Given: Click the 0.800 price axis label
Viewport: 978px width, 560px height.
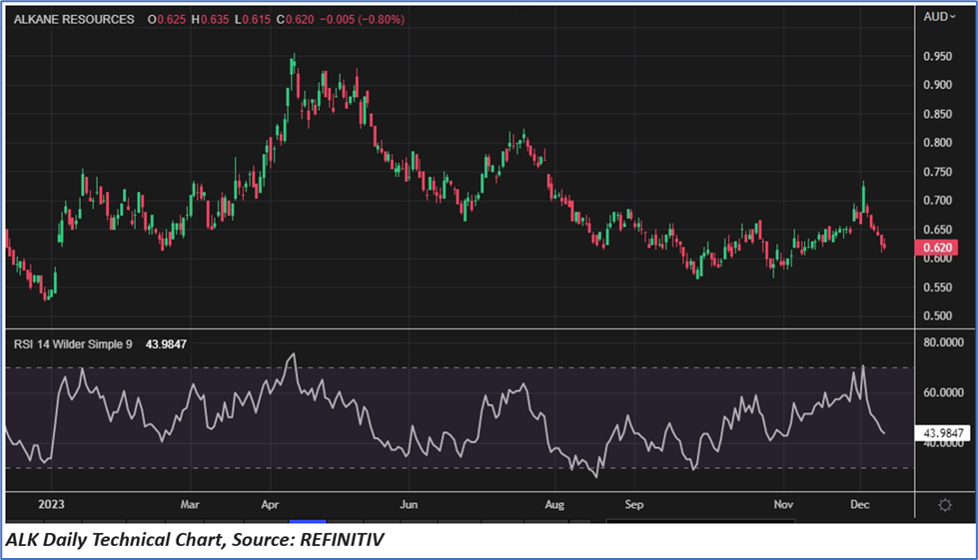Looking at the screenshot, I should coord(937,143).
